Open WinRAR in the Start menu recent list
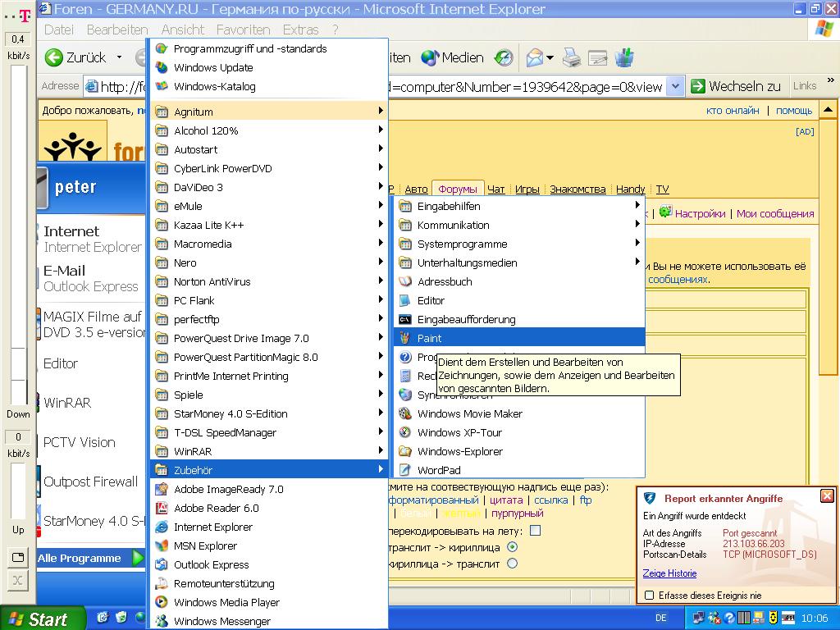Viewport: 840px width, 630px height. click(x=67, y=403)
